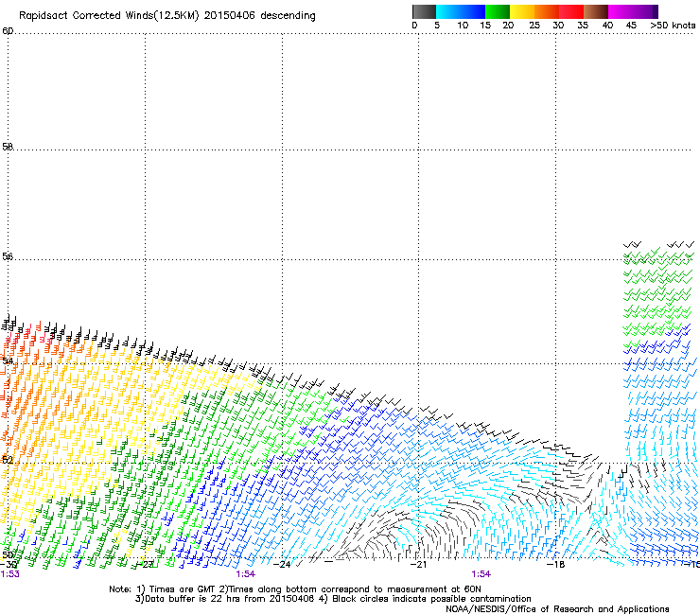
Task: Click the '1:54' time label near -24
Action: (x=246, y=574)
